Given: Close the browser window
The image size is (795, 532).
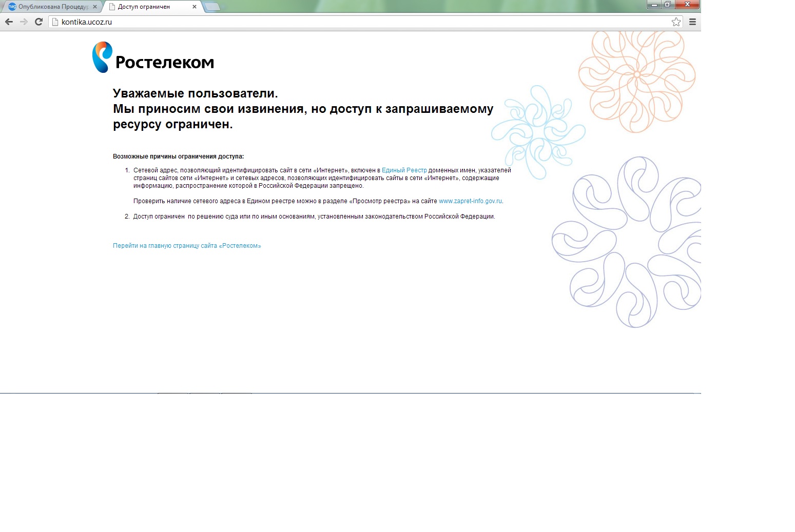Looking at the screenshot, I should pos(688,5).
